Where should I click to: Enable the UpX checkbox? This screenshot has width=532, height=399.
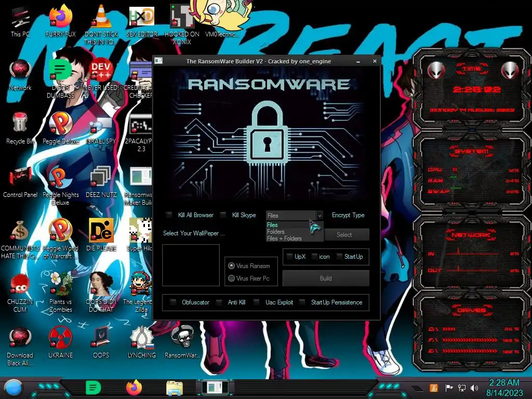click(x=289, y=257)
